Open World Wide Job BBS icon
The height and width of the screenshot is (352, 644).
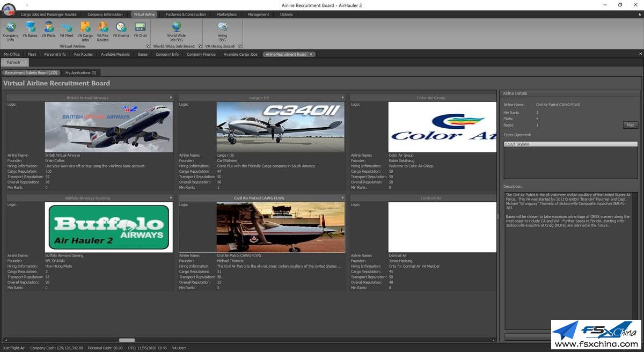[176, 32]
